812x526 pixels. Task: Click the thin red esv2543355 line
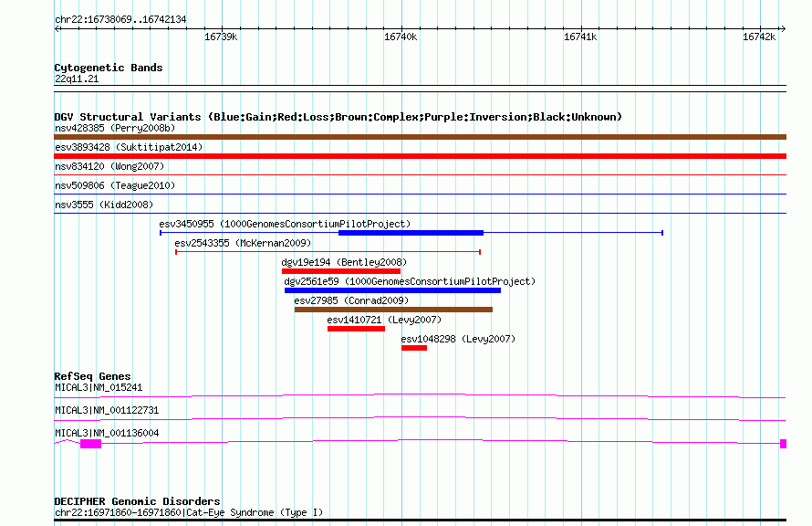point(328,252)
